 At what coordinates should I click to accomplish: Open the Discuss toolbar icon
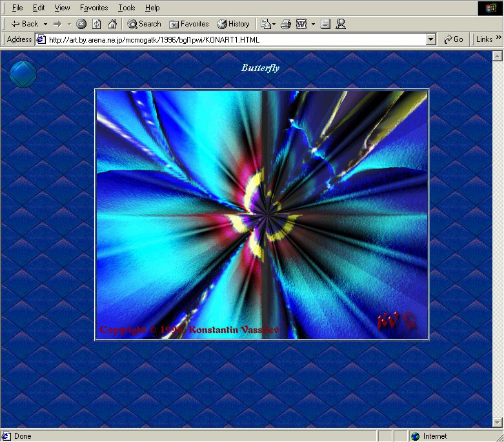coord(325,24)
